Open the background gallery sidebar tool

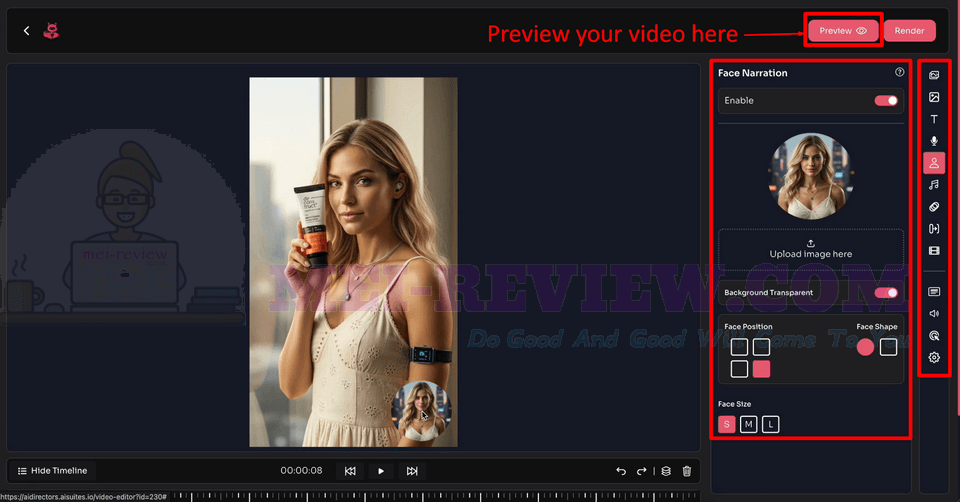tap(934, 75)
